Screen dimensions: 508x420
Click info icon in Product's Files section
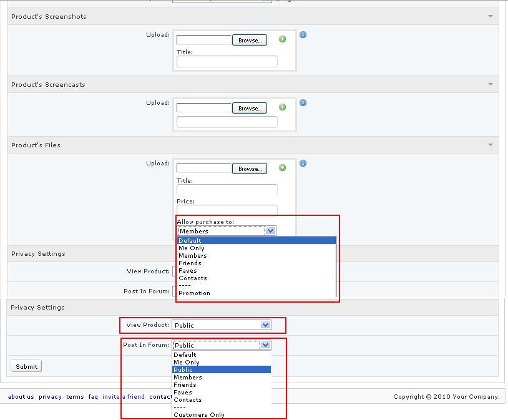click(x=303, y=164)
